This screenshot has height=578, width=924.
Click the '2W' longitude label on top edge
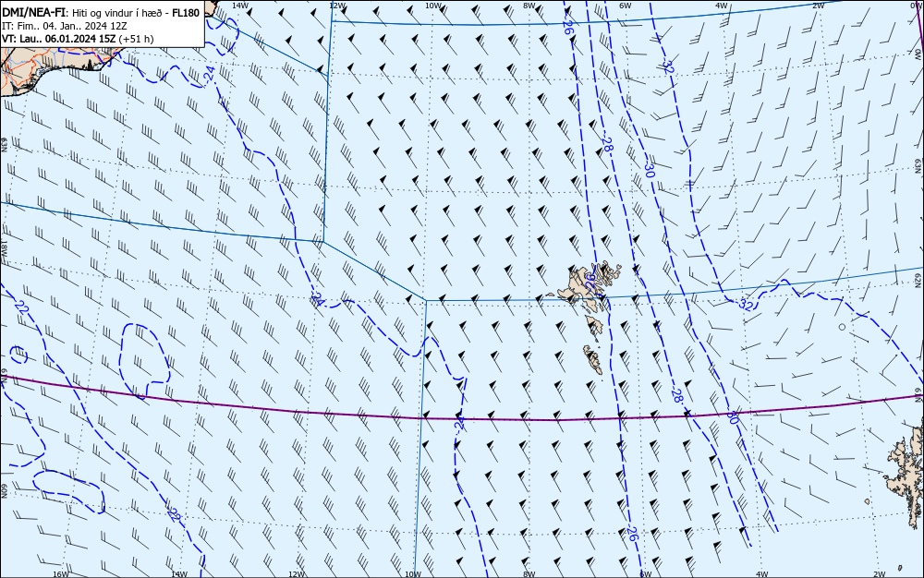[818, 6]
